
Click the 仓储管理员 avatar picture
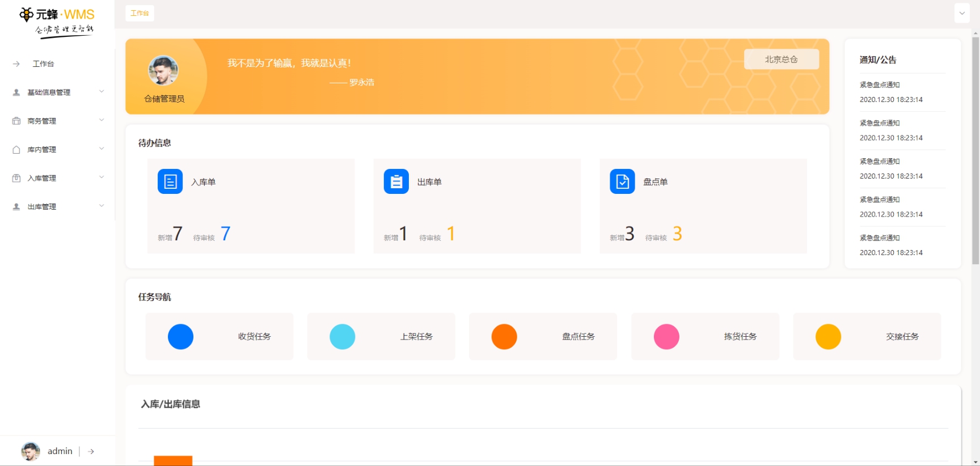click(163, 70)
